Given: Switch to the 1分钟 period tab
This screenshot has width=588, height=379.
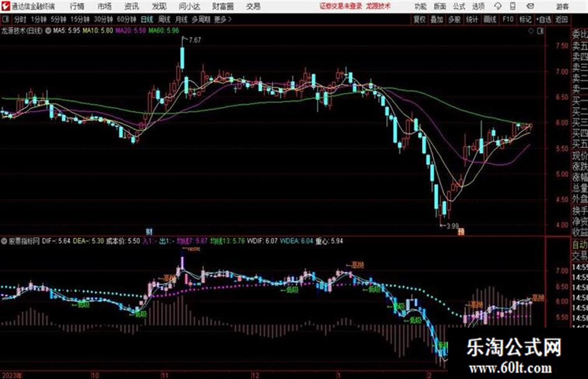Looking at the screenshot, I should [38, 19].
